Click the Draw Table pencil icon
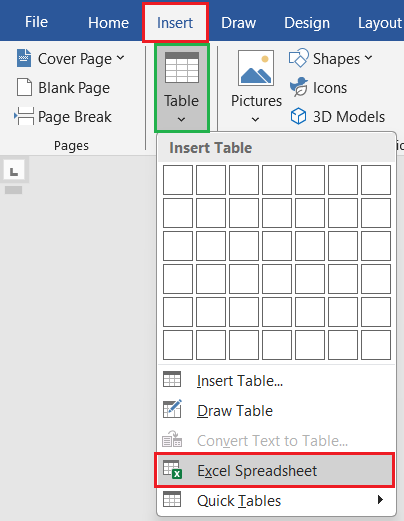Screen dimensions: 404x521 tap(172, 409)
